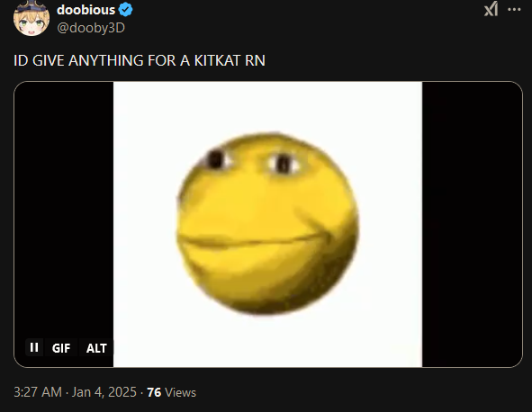
Task: Click the GIF label badge
Action: (61, 348)
